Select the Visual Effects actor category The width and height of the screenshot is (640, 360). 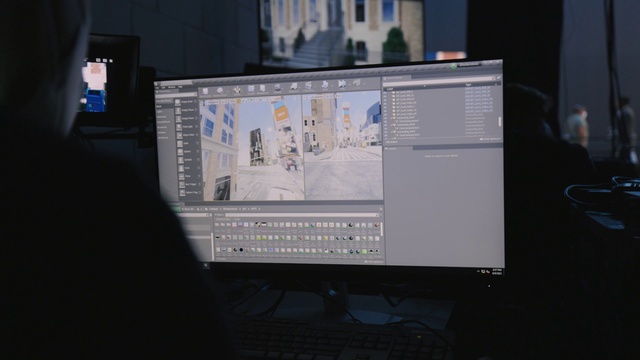coord(164,122)
